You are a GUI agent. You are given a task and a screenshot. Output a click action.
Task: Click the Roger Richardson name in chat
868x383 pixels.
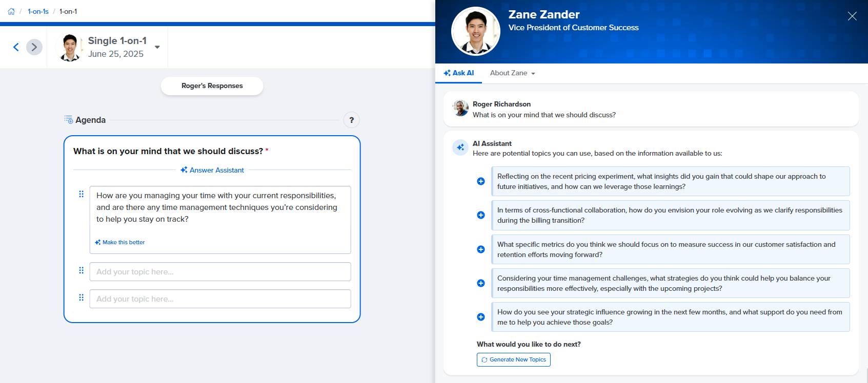[x=501, y=104]
